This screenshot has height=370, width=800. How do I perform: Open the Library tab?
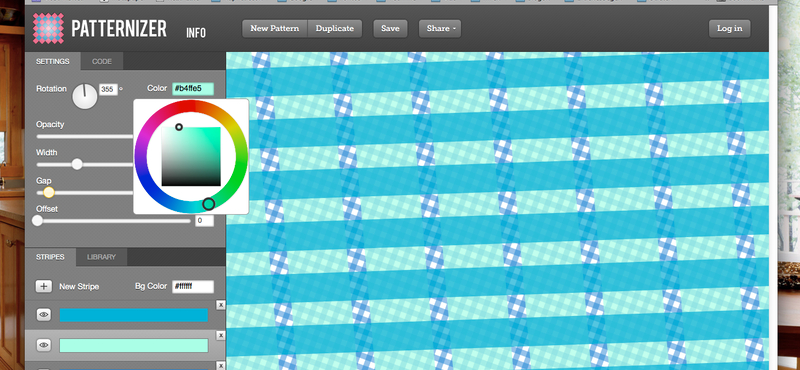point(101,257)
